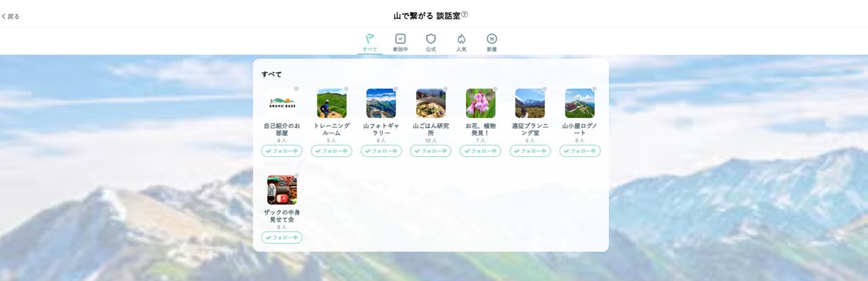The width and height of the screenshot is (868, 281).
Task: Switch to the 参加中 tab
Action: click(x=400, y=42)
